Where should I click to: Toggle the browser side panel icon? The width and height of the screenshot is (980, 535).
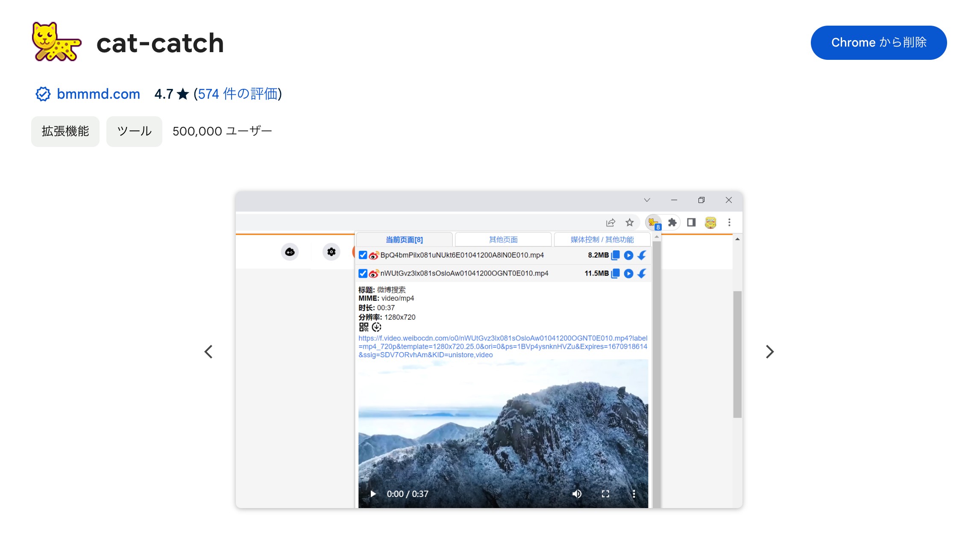point(691,222)
